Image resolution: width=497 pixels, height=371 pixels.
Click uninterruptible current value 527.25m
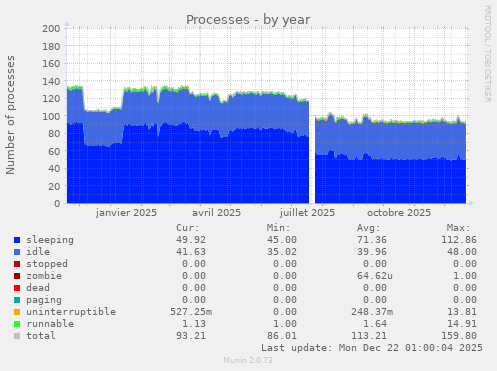click(x=191, y=312)
